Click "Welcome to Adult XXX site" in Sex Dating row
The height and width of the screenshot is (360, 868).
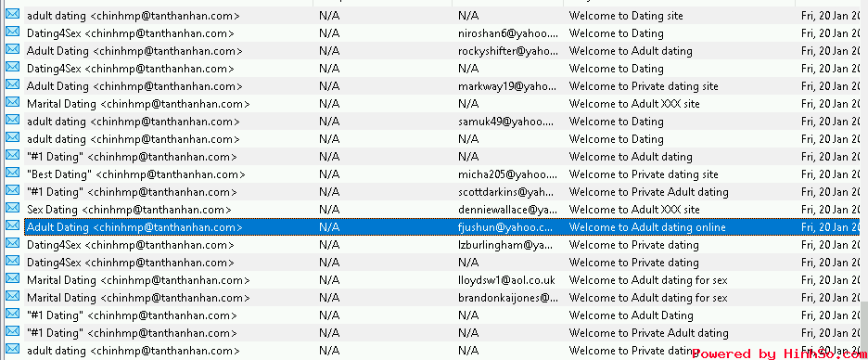click(x=634, y=210)
